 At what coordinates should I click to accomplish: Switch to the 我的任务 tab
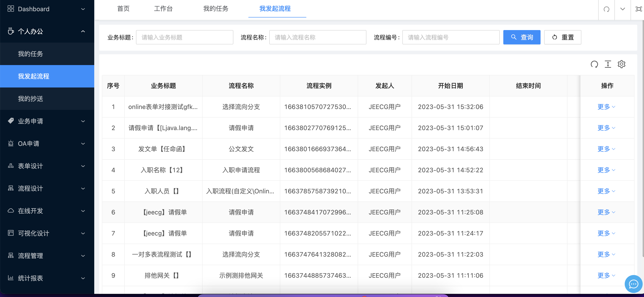(x=215, y=9)
